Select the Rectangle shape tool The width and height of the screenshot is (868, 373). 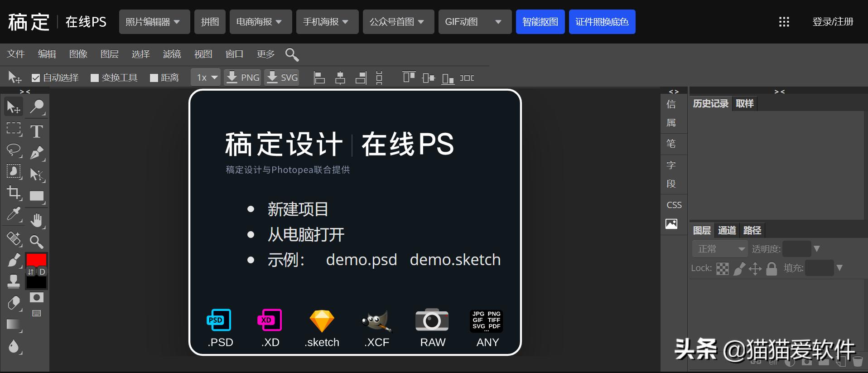[x=37, y=196]
